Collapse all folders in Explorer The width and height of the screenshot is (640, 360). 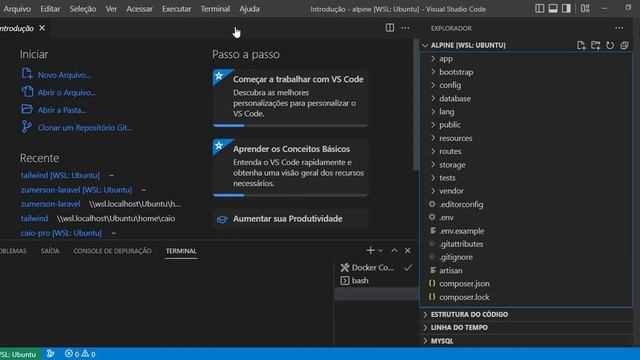coord(624,45)
